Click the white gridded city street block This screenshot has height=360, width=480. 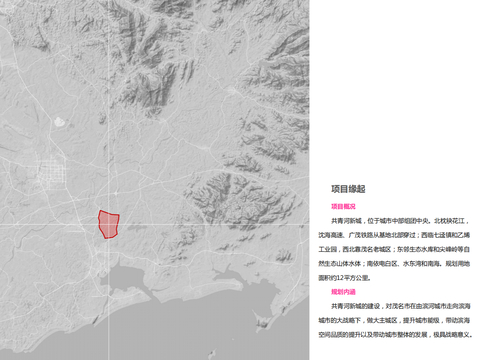51,173
